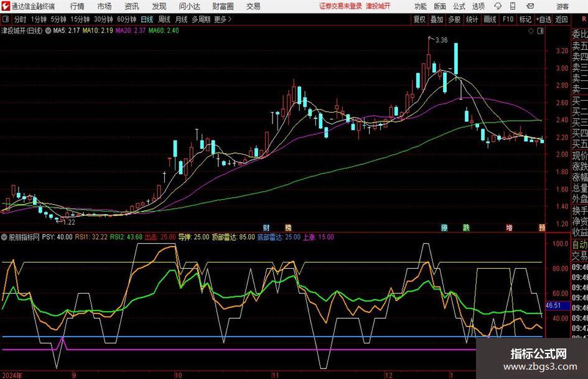Expand the MA indicator settings dropdown
This screenshot has width=588, height=379.
tap(48, 30)
